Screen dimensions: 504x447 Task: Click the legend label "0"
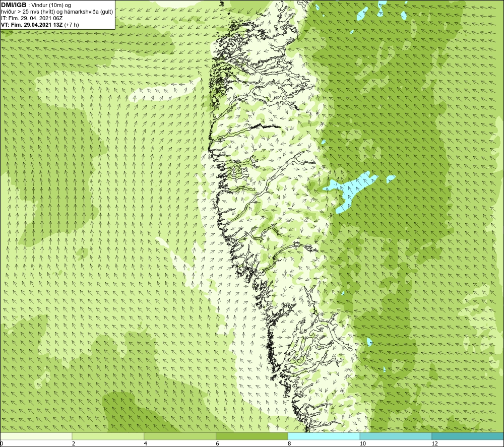[x=2, y=444]
